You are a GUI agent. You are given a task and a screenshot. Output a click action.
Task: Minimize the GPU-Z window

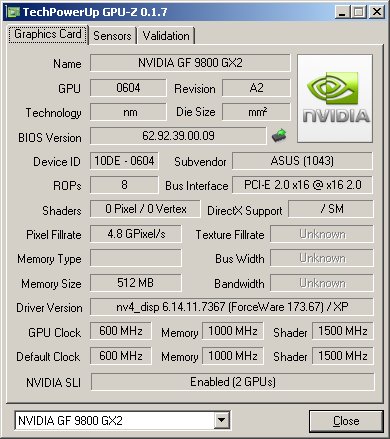click(x=342, y=12)
